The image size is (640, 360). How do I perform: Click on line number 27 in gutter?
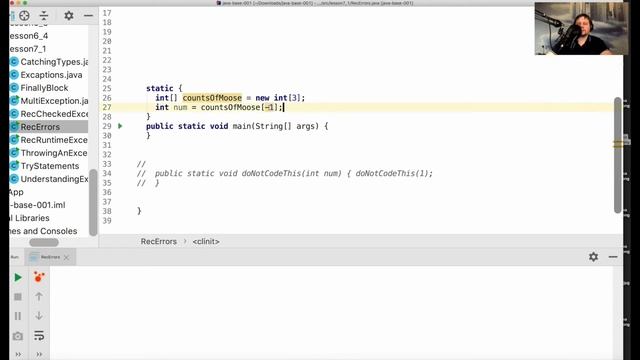[107, 107]
